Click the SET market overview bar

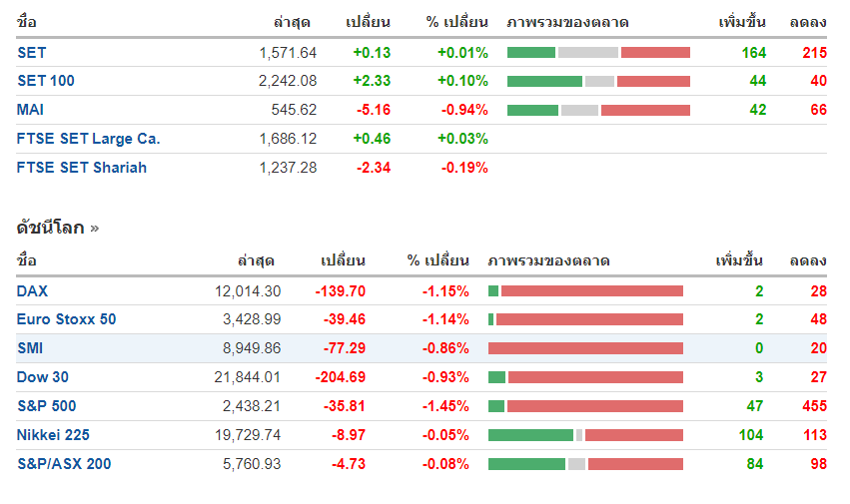click(598, 53)
